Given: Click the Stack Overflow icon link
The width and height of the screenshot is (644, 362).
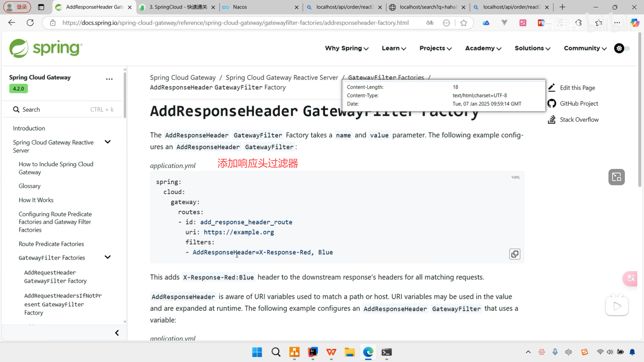Looking at the screenshot, I should coord(552,120).
